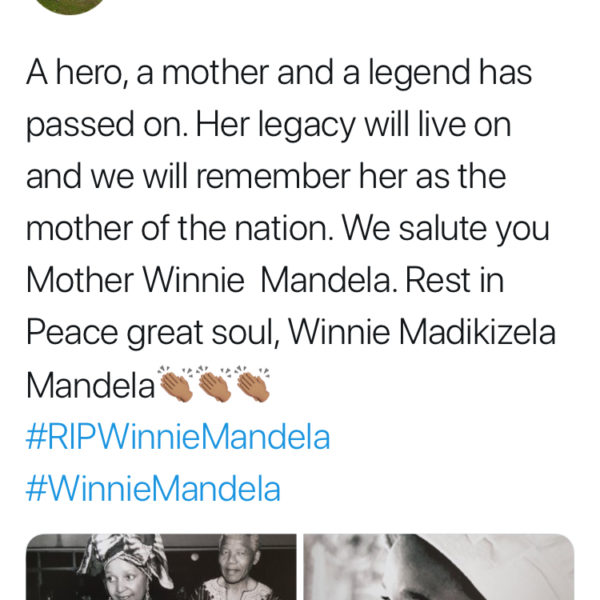Open the left black-and-white photo

160,567
